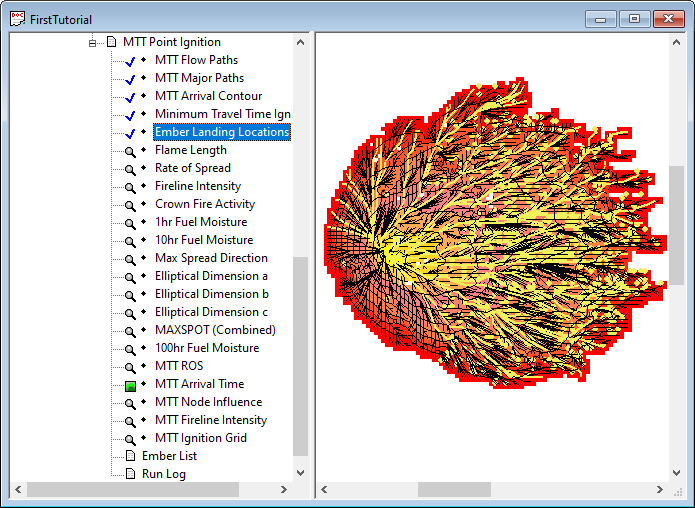Click the magnifier icon beside Crown Fire Activity
Screen dimensions: 695x508
129,205
